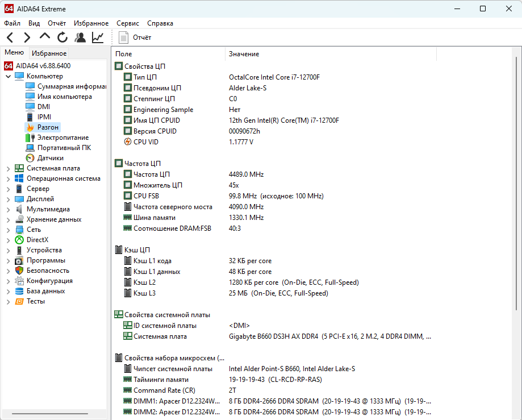522x420 pixels.
Task: Open the Сервис menu
Action: (x=127, y=23)
